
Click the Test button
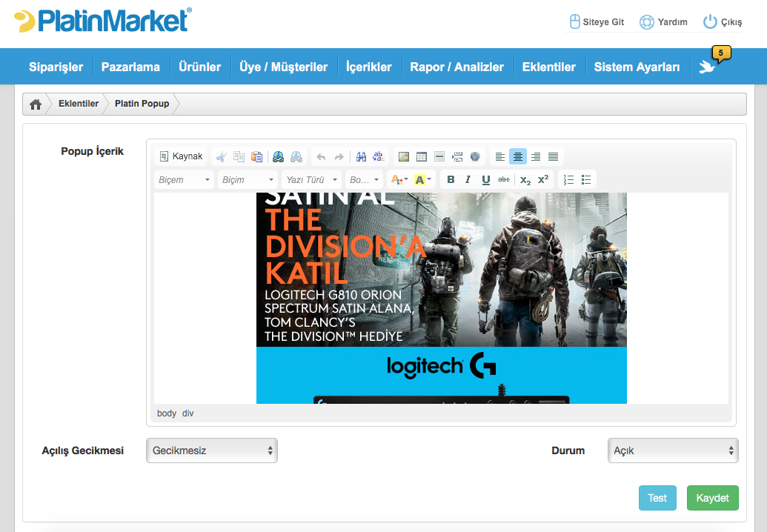[657, 498]
